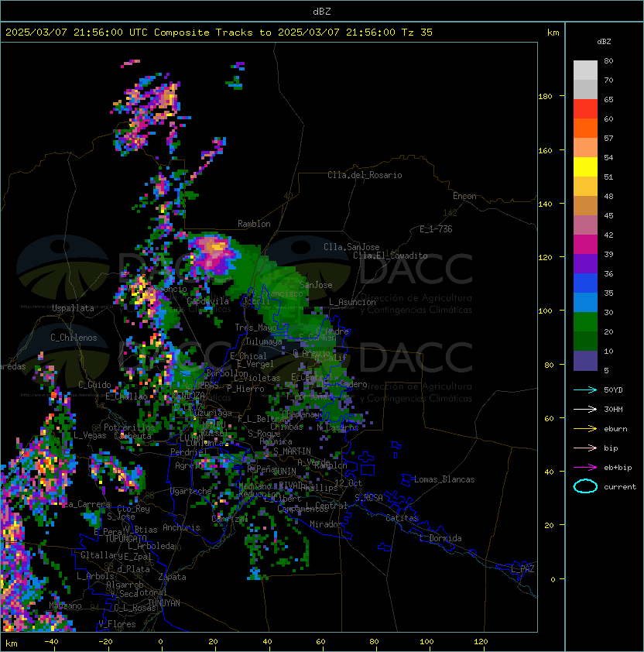
Task: Select the red swatch below 65 dBZ
Action: 585,109
